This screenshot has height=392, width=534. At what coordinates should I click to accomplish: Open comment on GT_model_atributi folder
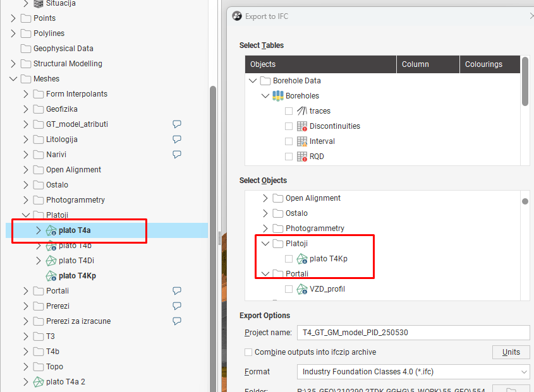click(177, 124)
